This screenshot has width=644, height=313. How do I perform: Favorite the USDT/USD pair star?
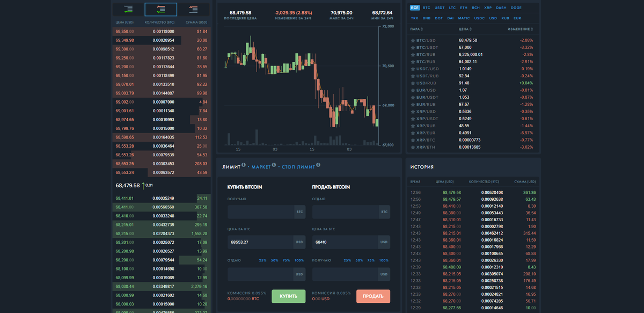pyautogui.click(x=413, y=69)
